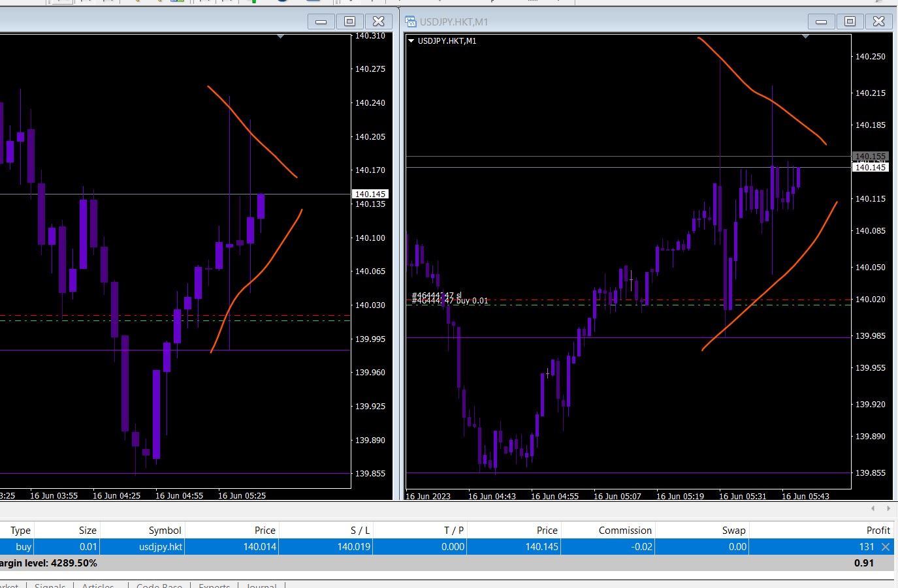Select the usdjpy.hkt symbol cell
The image size is (898, 588).
(161, 547)
